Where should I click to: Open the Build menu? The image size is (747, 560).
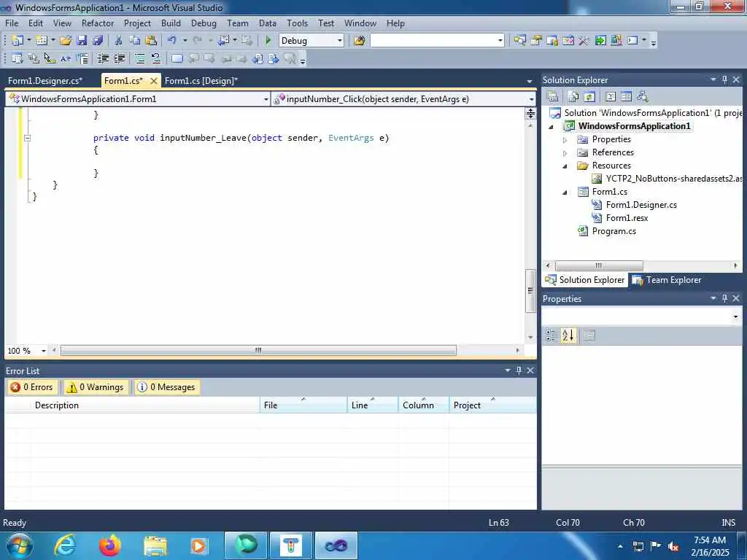tap(171, 23)
